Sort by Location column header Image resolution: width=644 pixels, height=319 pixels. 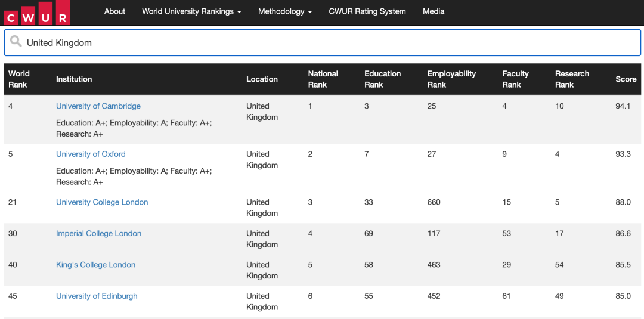262,79
